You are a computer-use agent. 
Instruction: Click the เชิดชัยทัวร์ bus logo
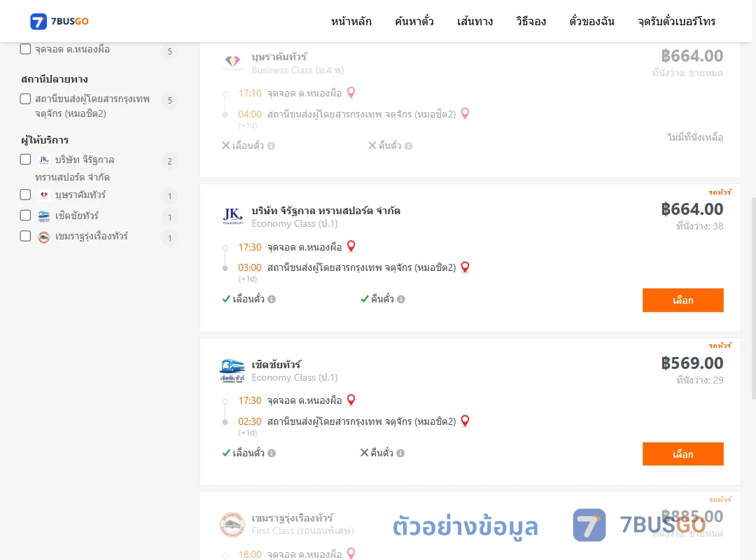[232, 370]
